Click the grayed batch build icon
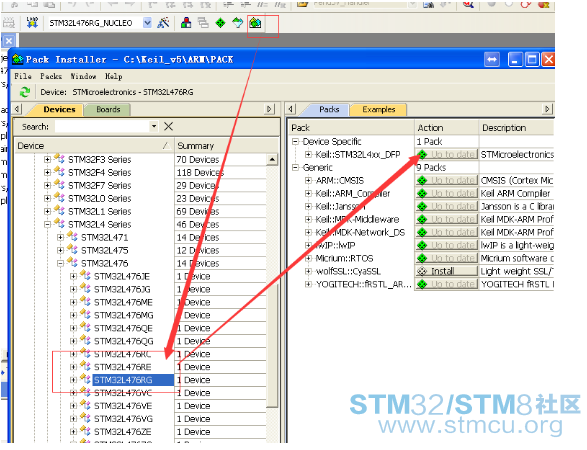 coord(9,23)
